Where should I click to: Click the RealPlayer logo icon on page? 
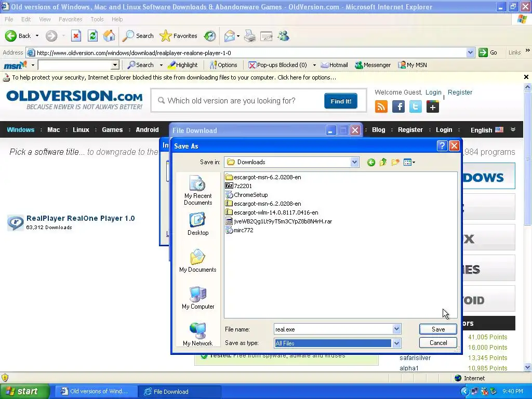16,222
